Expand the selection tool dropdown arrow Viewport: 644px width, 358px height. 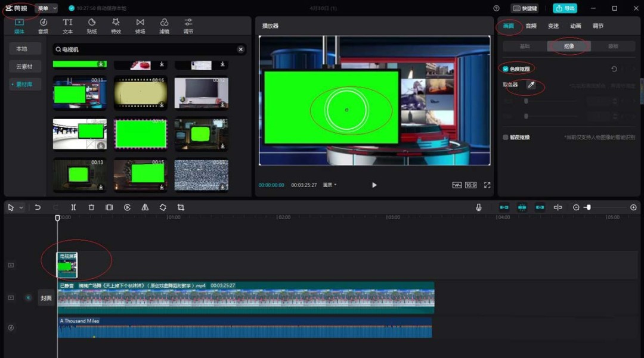click(x=21, y=208)
